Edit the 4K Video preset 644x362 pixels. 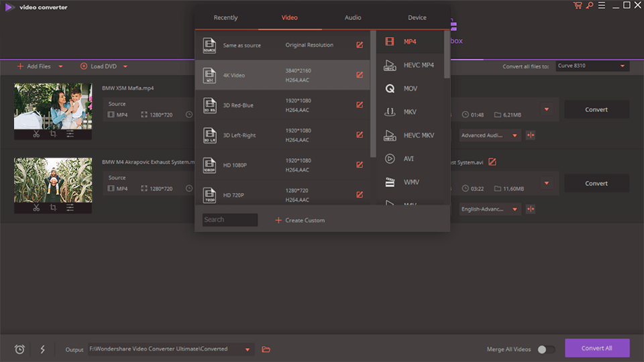click(360, 75)
